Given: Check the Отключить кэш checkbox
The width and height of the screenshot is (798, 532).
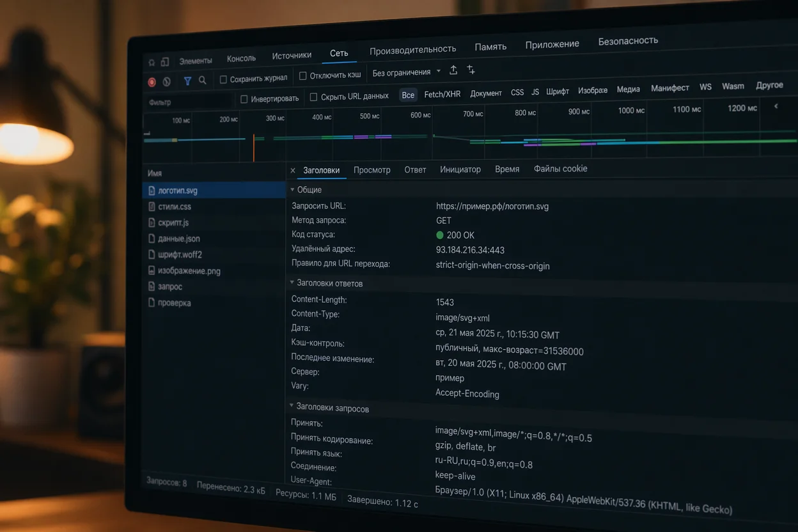Looking at the screenshot, I should click(303, 76).
